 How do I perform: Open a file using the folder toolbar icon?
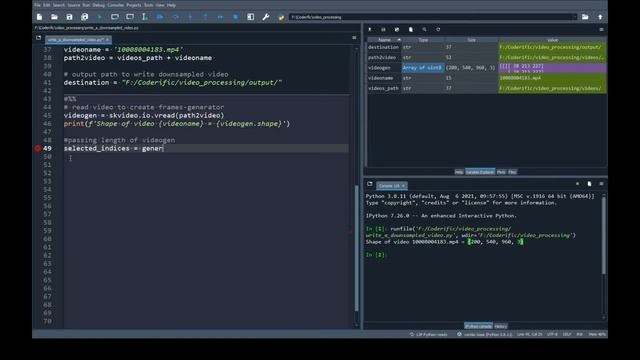tap(54, 17)
